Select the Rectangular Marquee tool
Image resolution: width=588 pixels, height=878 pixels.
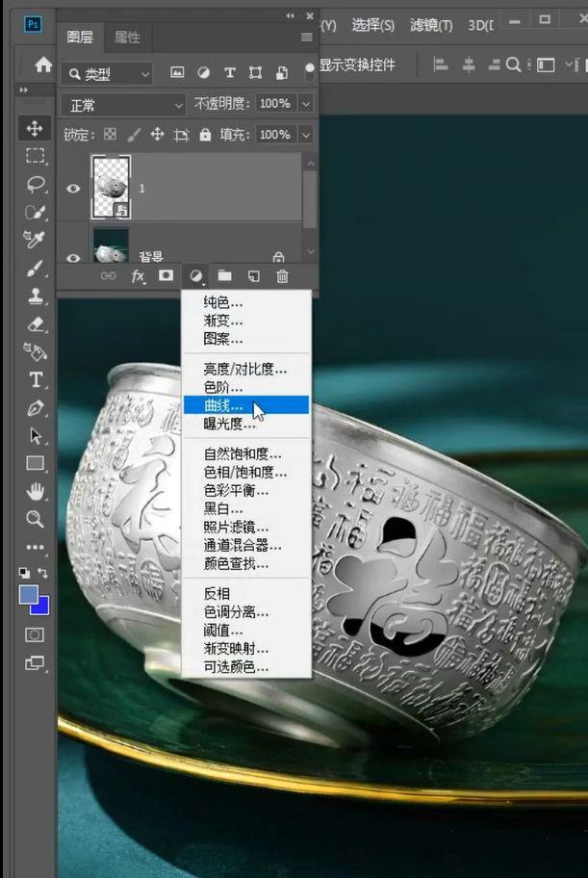point(35,156)
